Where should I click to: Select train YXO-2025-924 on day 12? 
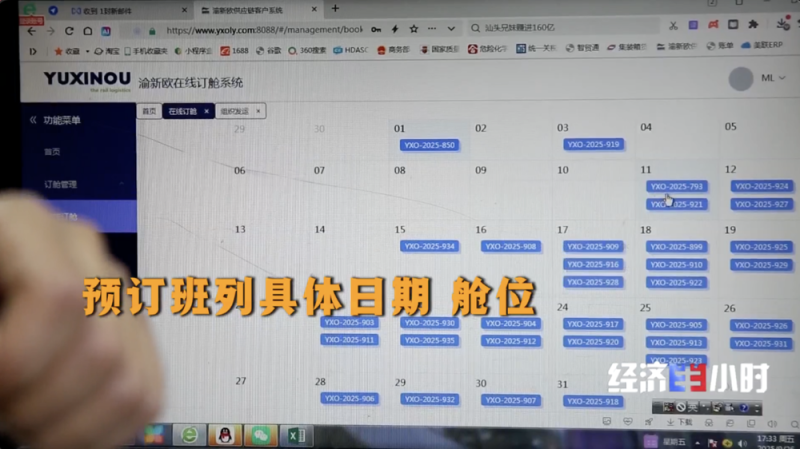click(x=761, y=186)
